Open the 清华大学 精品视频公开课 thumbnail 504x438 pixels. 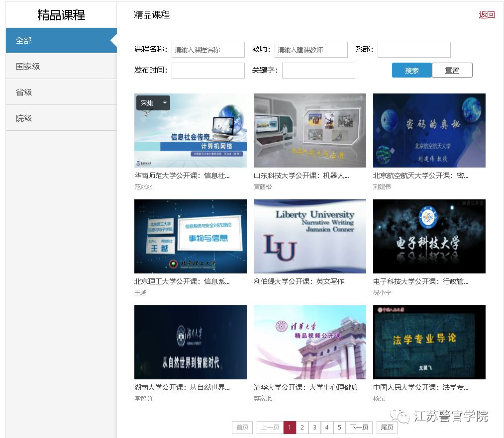pos(310,343)
